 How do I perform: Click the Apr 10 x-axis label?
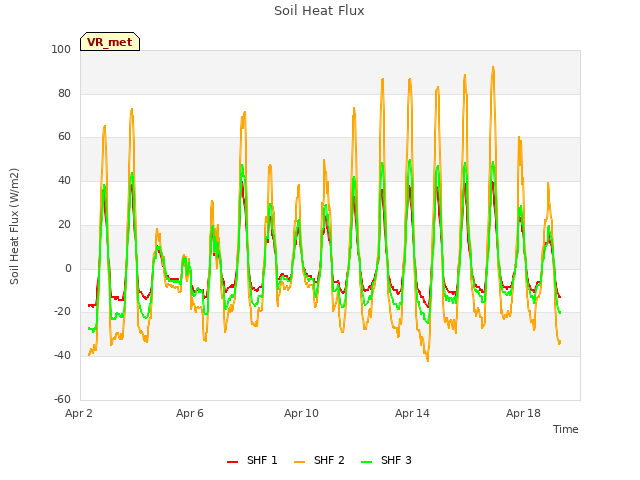[301, 413]
